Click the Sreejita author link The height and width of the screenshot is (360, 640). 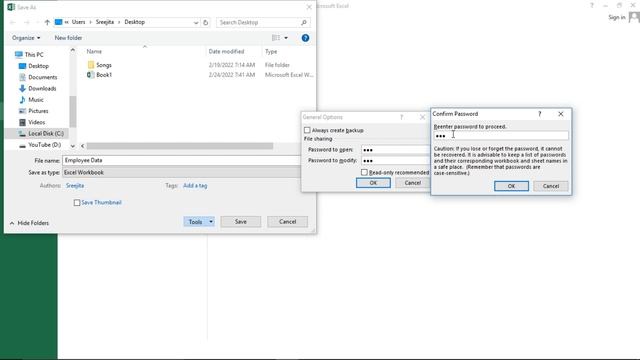[x=75, y=186]
